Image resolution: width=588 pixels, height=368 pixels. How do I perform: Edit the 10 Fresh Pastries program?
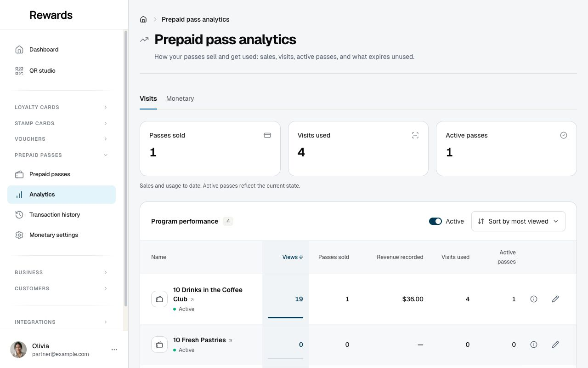(x=555, y=345)
